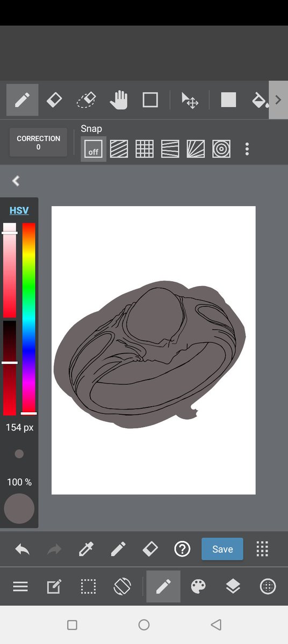
Task: Tap the Android back triangle button
Action: pos(216,625)
